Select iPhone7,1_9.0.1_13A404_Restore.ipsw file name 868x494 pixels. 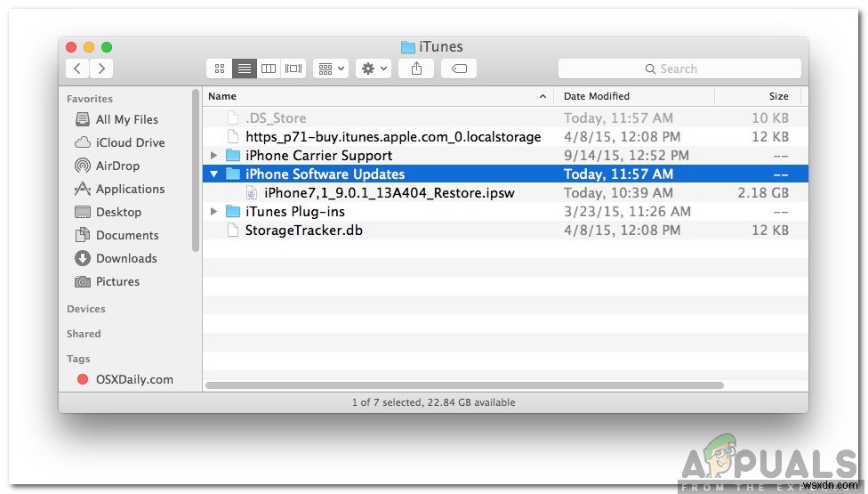pyautogui.click(x=390, y=193)
